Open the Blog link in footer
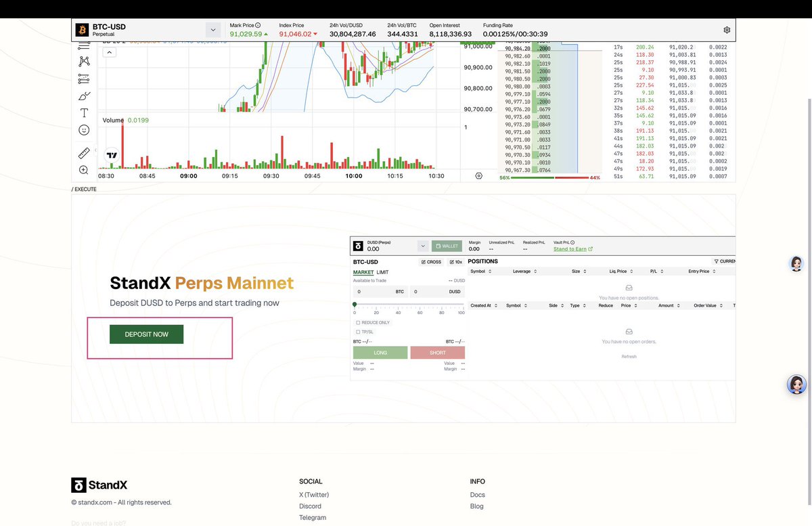Screen dimensions: 812x526 click(x=477, y=506)
